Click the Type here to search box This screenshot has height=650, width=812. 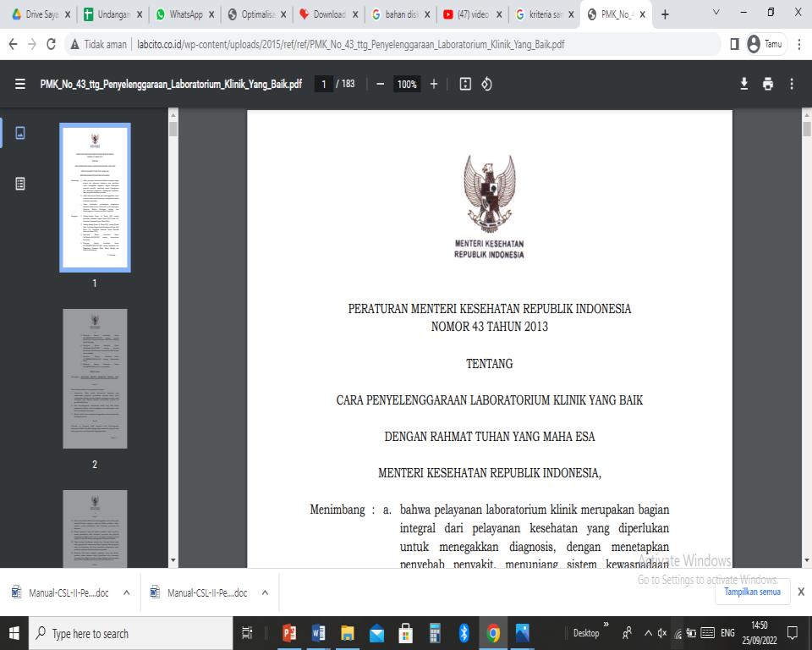[x=130, y=633]
